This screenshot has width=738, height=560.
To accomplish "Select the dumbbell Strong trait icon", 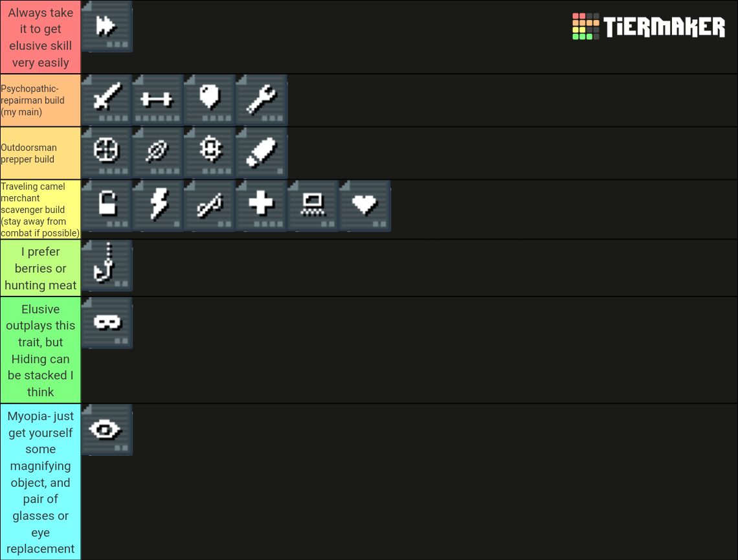I will (x=158, y=100).
